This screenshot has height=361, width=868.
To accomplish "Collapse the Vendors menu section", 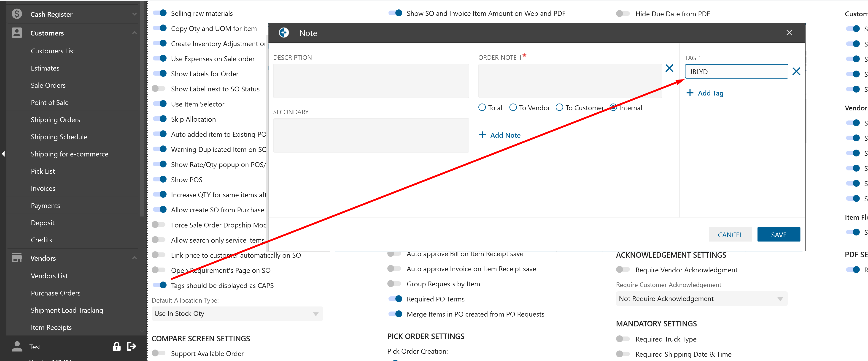I will (135, 258).
